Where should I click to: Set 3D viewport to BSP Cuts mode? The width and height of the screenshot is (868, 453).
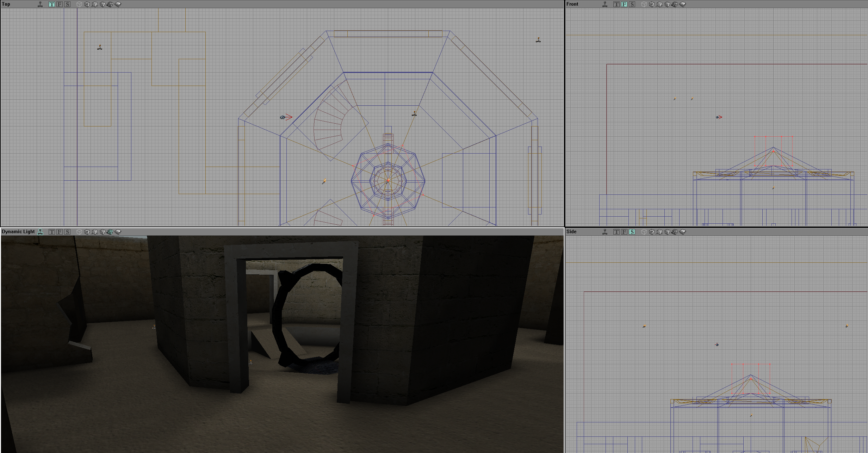click(x=95, y=232)
